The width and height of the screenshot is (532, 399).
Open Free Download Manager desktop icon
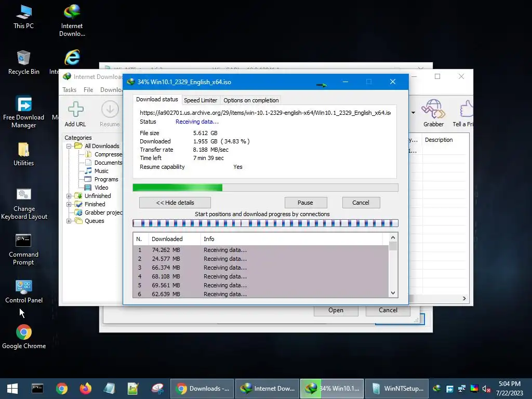click(x=24, y=112)
